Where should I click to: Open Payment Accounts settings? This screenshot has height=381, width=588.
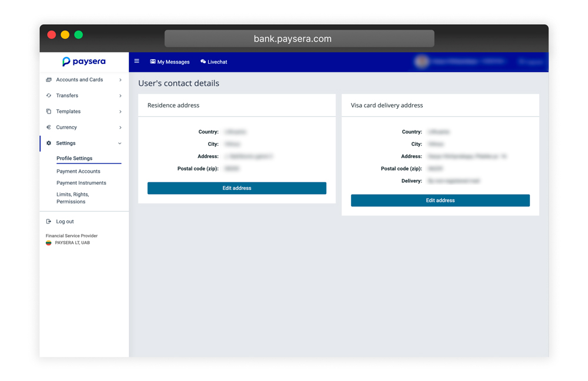coord(78,171)
